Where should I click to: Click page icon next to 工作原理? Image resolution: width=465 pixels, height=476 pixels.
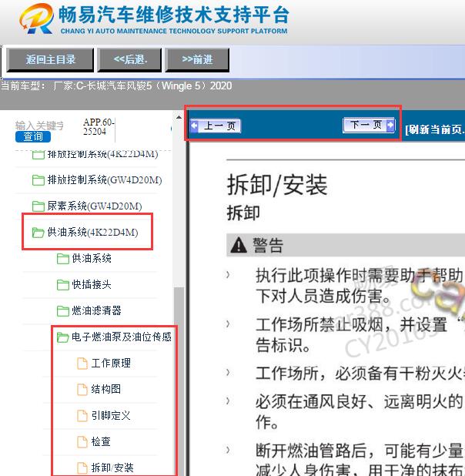(x=82, y=364)
